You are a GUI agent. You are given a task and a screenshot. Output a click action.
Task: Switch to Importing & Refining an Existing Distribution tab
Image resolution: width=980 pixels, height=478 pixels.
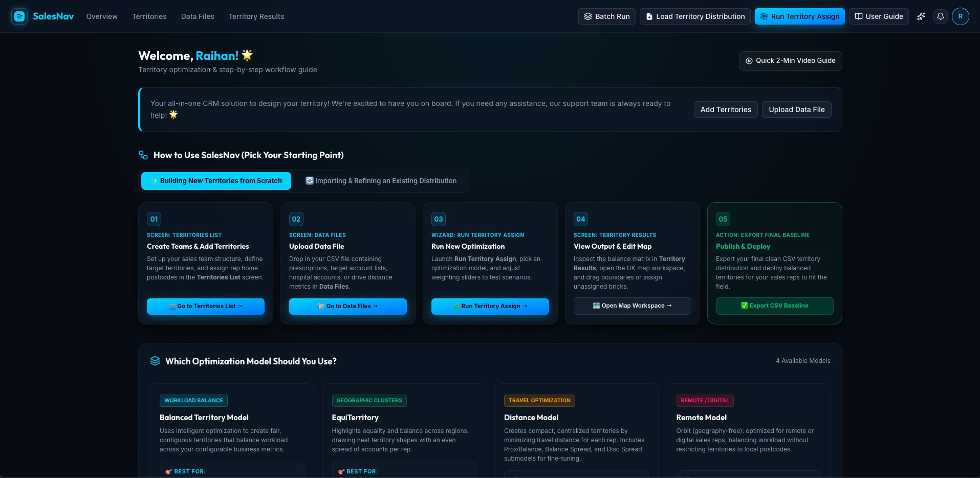point(381,181)
